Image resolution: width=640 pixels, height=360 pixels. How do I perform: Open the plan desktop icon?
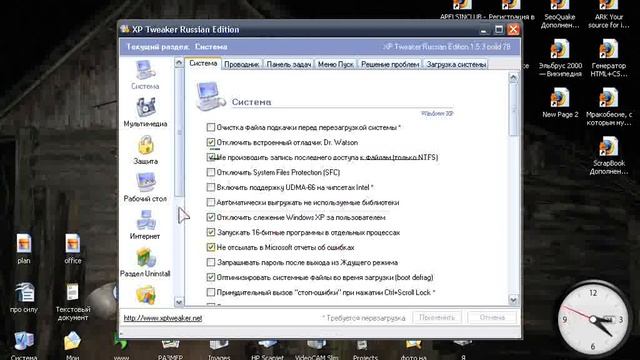click(24, 248)
